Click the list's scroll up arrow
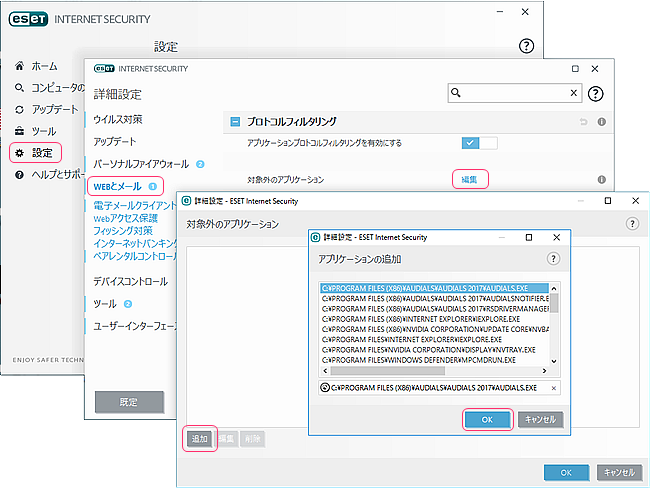 [554, 288]
